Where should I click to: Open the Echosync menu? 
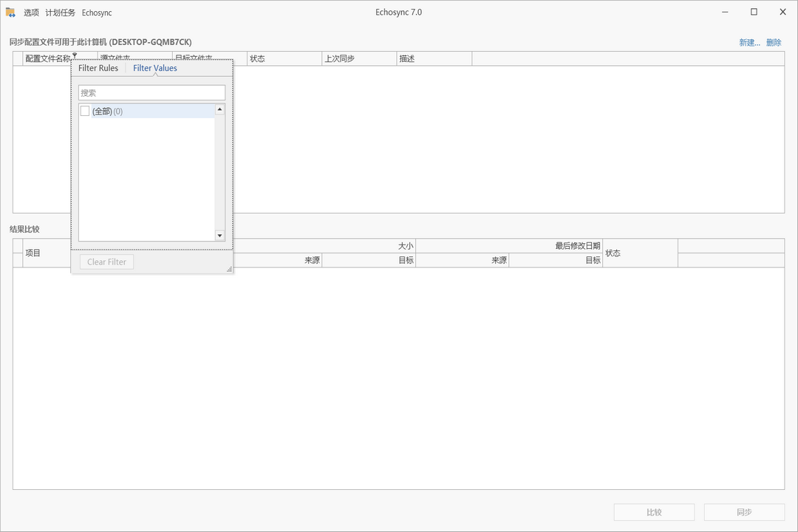point(96,13)
